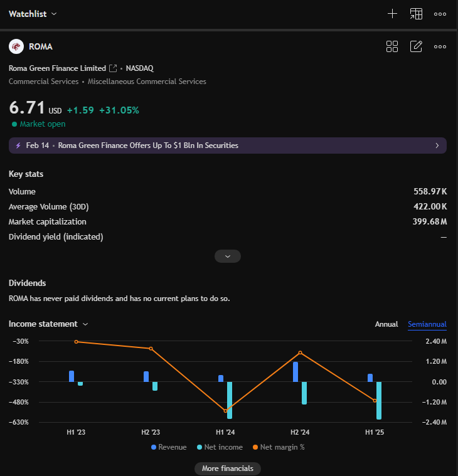Click the Roma Green Finance Limited name
Screen dimensions: 458x476
(x=57, y=68)
